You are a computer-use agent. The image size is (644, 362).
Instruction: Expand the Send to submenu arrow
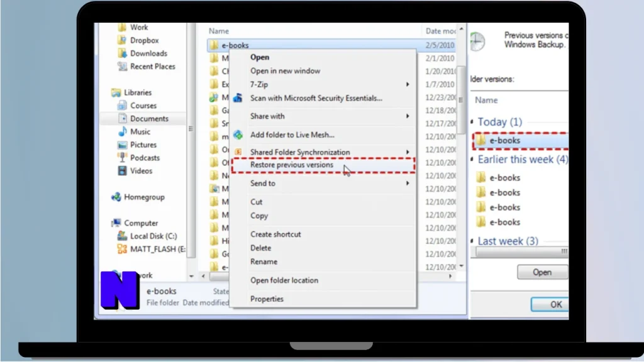(x=408, y=184)
